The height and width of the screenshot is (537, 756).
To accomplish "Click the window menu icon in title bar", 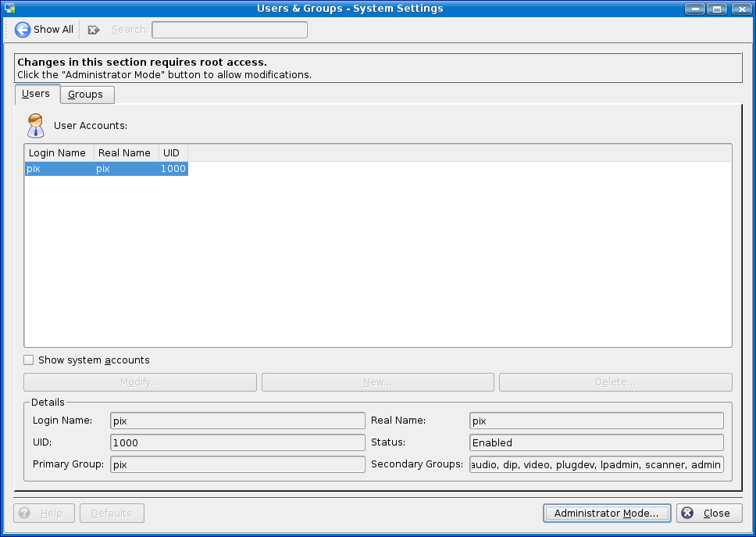I will [9, 9].
